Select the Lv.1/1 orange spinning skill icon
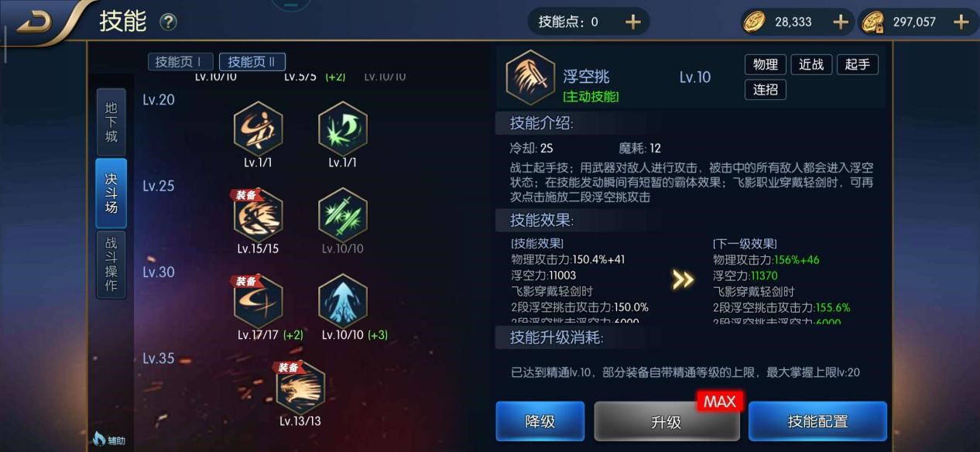Viewport: 980px width, 452px height. [258, 129]
